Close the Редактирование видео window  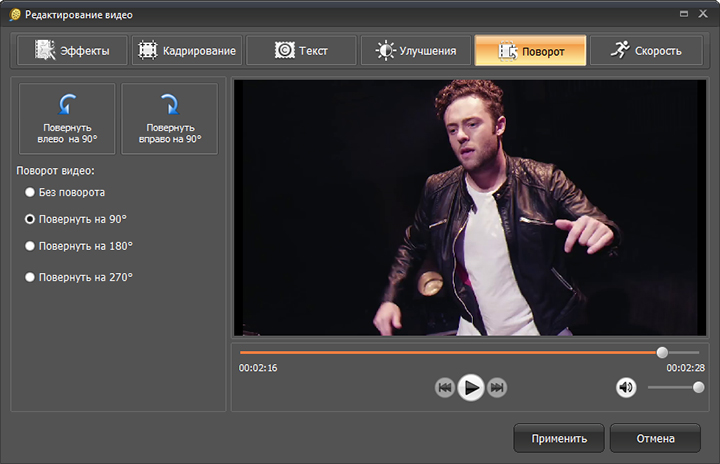tap(703, 14)
